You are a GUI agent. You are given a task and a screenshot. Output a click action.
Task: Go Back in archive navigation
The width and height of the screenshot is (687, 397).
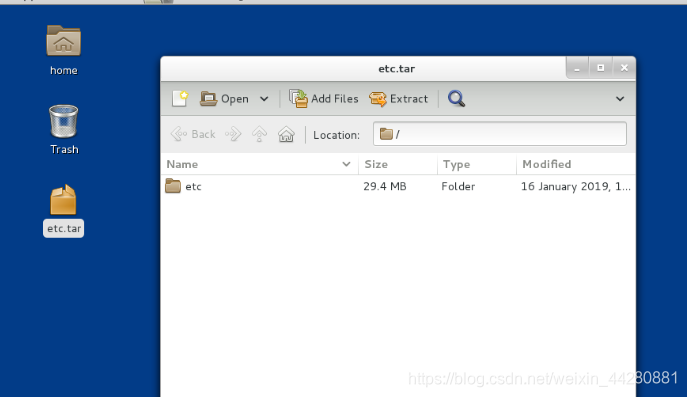193,134
